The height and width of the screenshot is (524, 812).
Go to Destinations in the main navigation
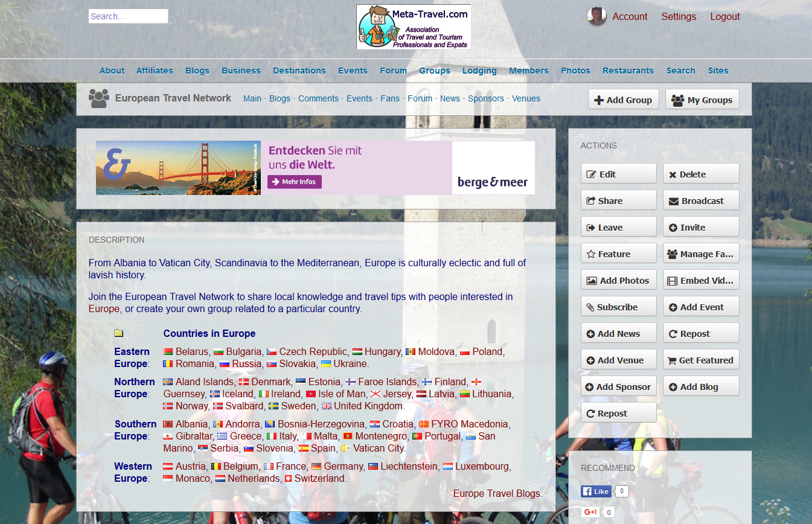tap(299, 71)
